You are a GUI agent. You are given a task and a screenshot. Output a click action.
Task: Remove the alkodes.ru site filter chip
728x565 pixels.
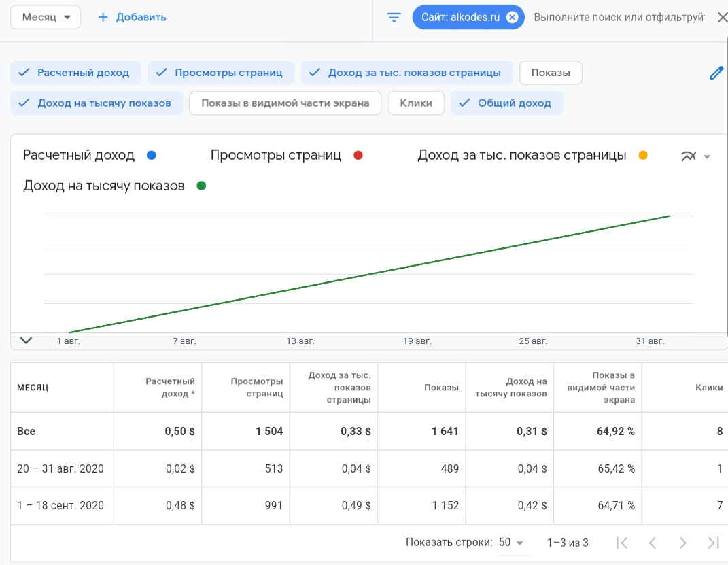[513, 17]
